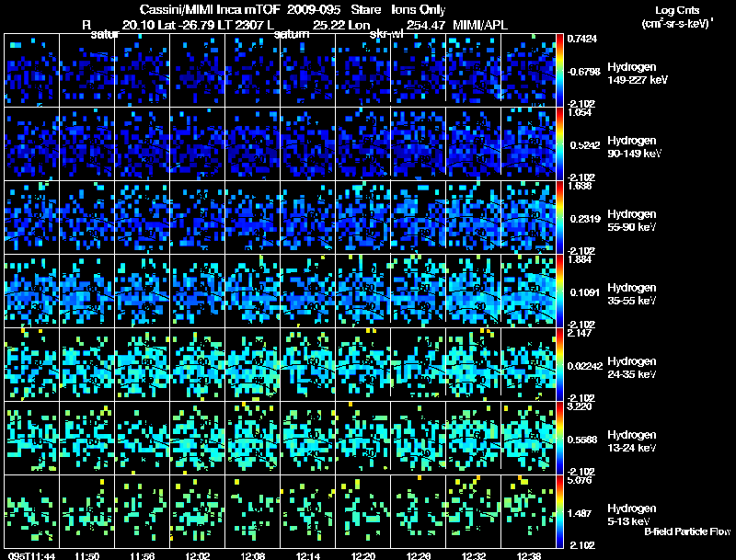736x560 pixels.
Task: Click the 0.1091 colorbar midpoint value
Action: (585, 292)
